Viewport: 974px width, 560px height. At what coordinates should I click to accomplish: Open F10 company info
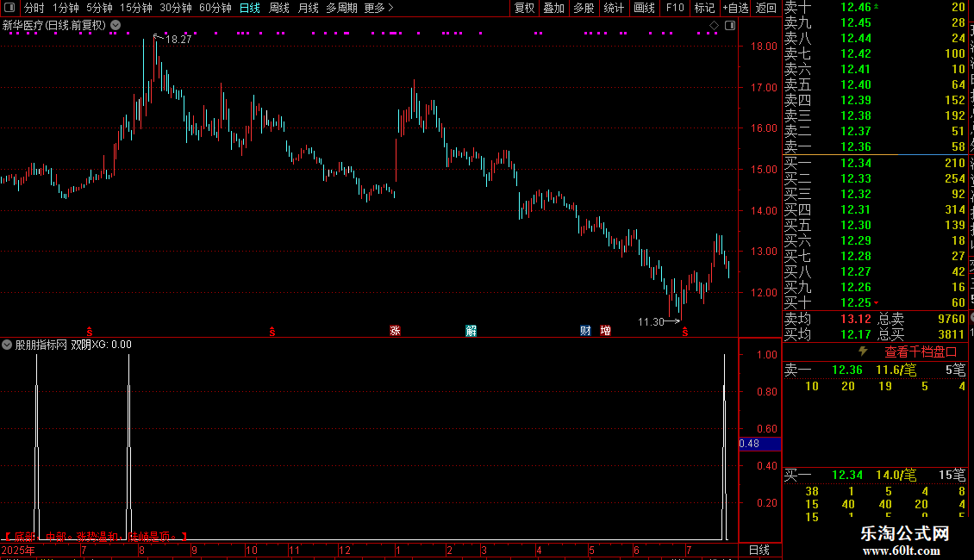point(675,8)
